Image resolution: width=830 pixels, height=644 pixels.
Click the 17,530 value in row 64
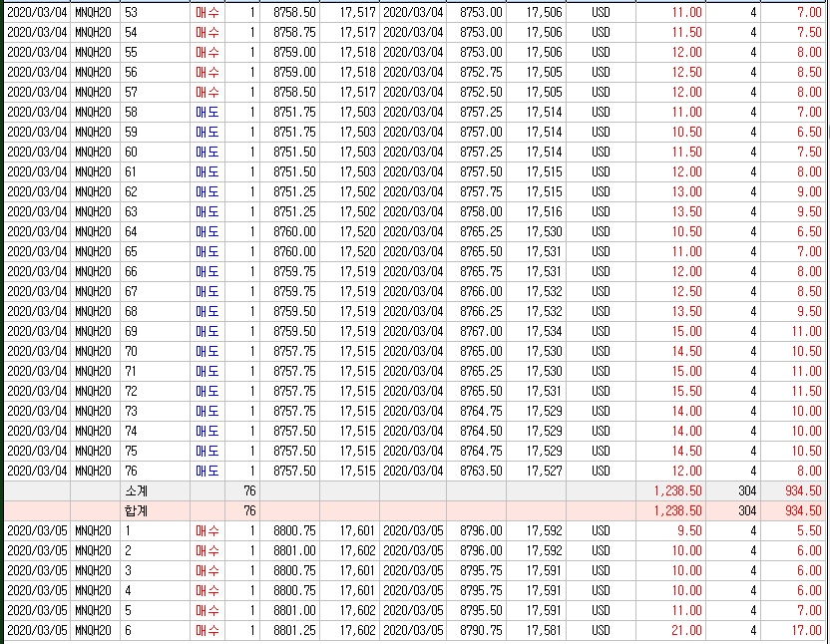point(544,231)
